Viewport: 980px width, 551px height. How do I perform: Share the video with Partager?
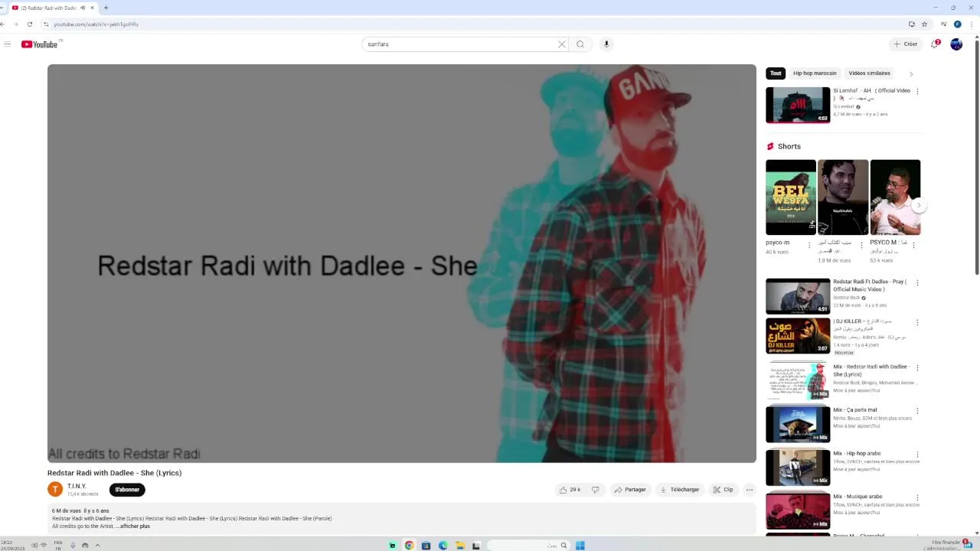630,490
